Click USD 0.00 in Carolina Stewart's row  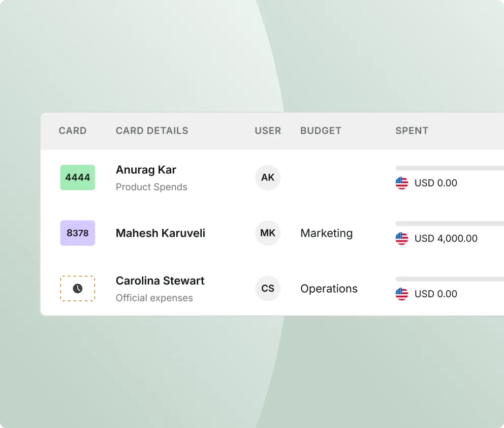pyautogui.click(x=435, y=294)
